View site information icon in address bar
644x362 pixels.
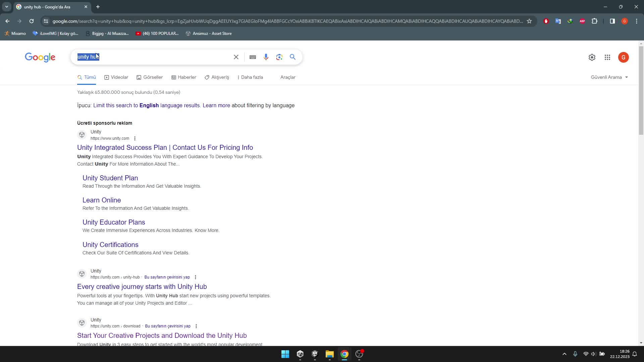click(46, 21)
